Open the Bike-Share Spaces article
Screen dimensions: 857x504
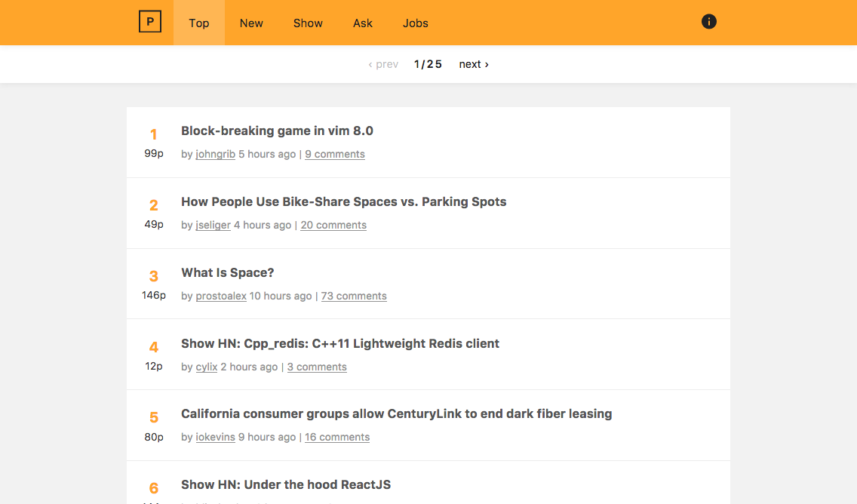click(x=343, y=201)
